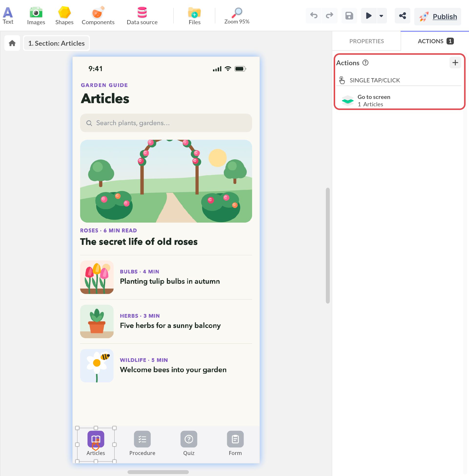
Task: Select the Quiz tab bar item
Action: click(189, 444)
